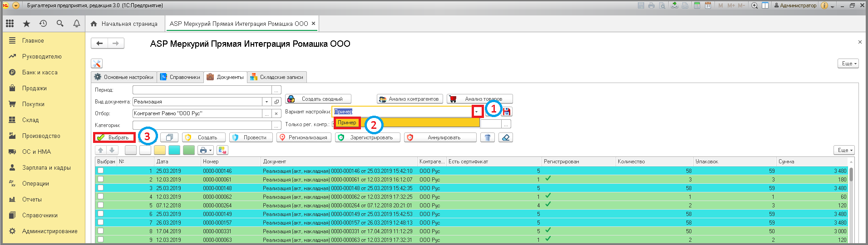
Task: Click the yellow color filter swatch
Action: click(160, 150)
